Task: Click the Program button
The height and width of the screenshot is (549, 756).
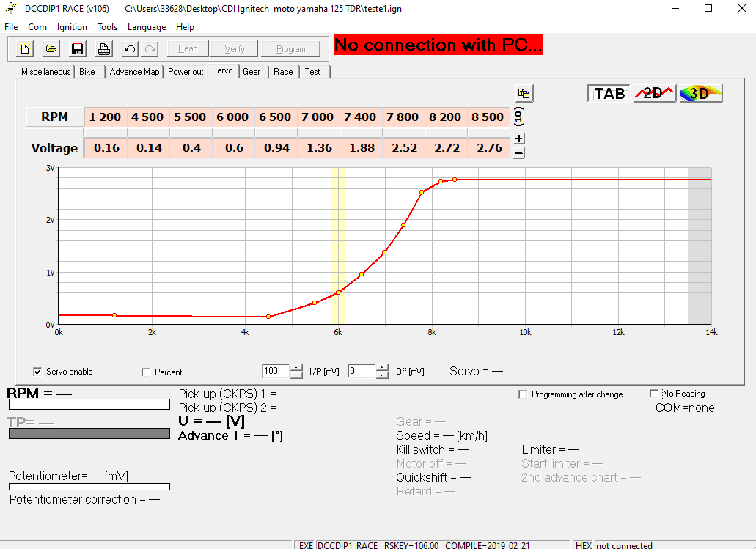Action: click(x=290, y=48)
